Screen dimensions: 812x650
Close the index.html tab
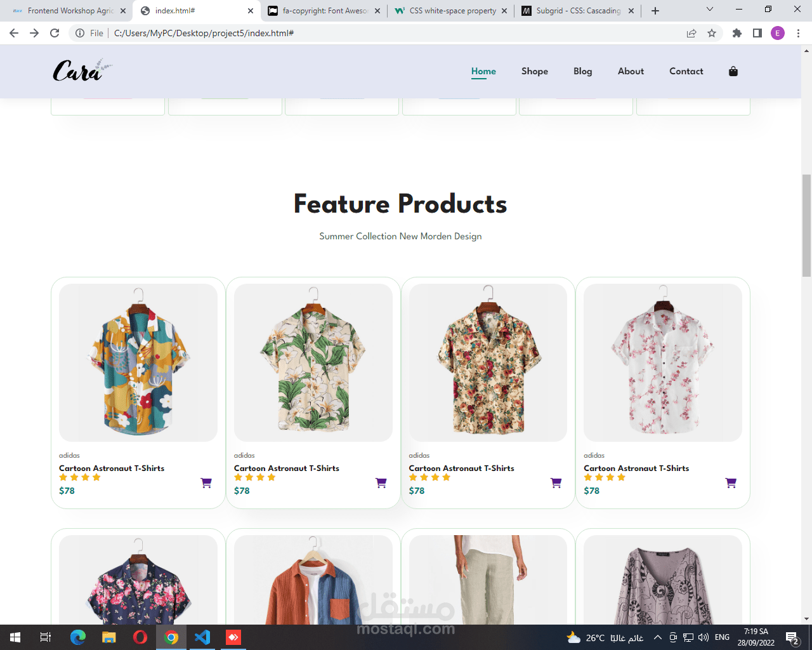tap(251, 11)
